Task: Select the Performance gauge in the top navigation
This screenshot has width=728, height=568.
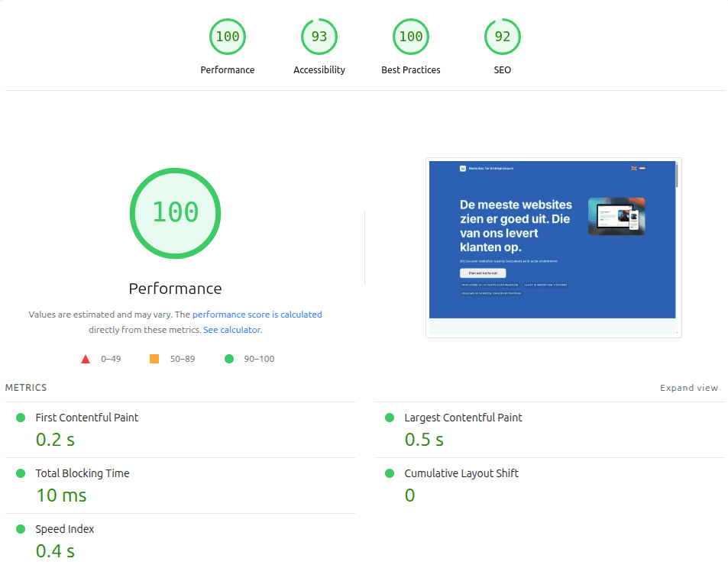Action: pos(227,36)
